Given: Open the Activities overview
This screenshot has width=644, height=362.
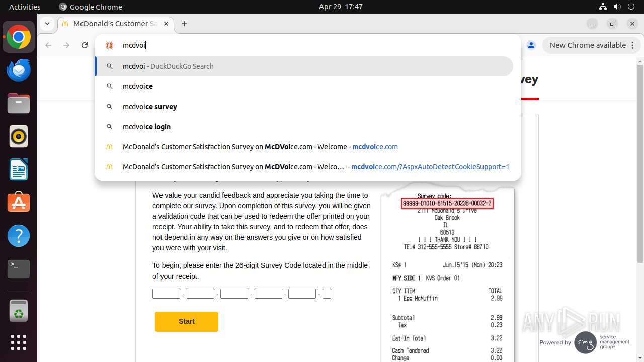Looking at the screenshot, I should [x=25, y=7].
